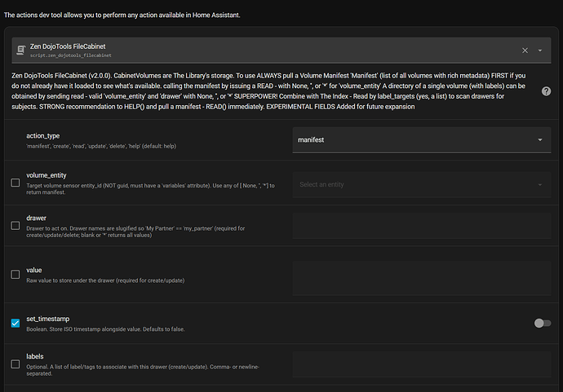
Task: Click the actions dev tool intro sentence
Action: tap(122, 15)
